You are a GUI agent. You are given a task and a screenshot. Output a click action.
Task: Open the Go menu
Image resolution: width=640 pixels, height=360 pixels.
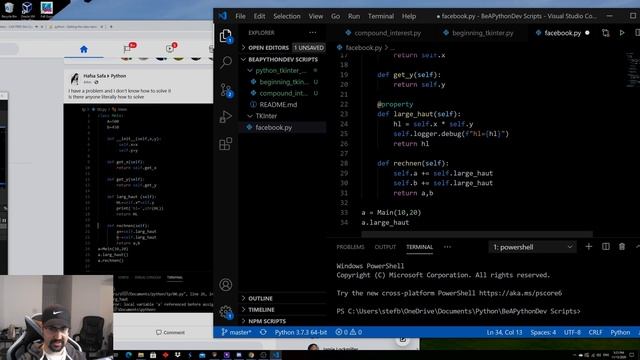click(x=336, y=16)
